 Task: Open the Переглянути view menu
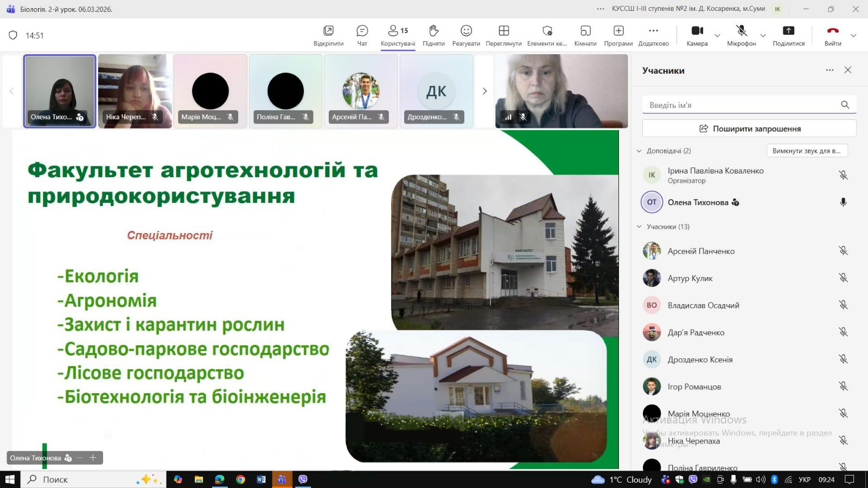[503, 35]
